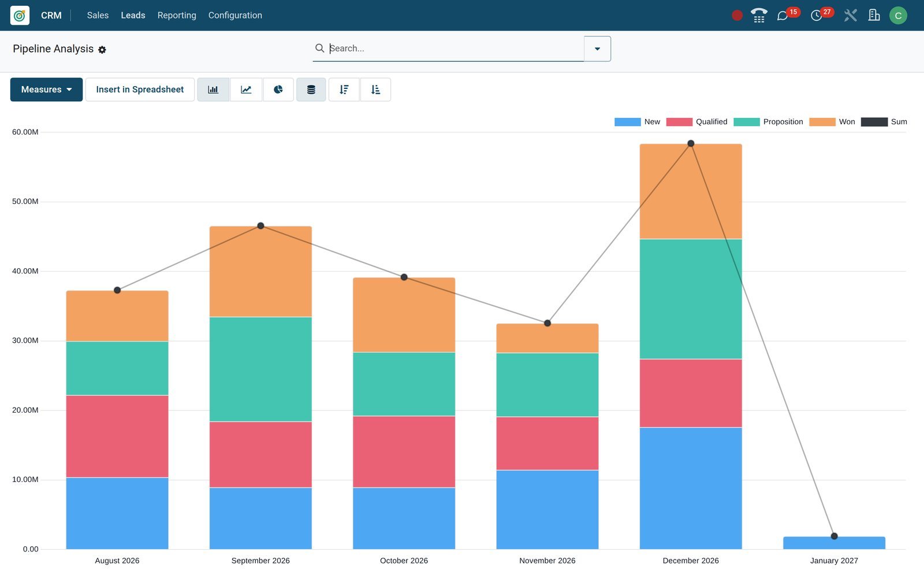The image size is (924, 578).
Task: Open search filter options dropdown arrow
Action: (597, 49)
